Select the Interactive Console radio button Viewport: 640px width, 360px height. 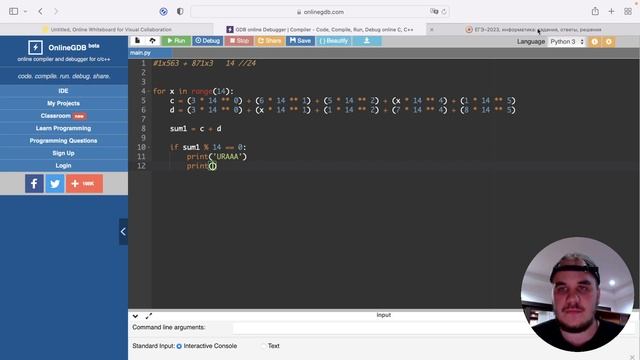tap(179, 346)
